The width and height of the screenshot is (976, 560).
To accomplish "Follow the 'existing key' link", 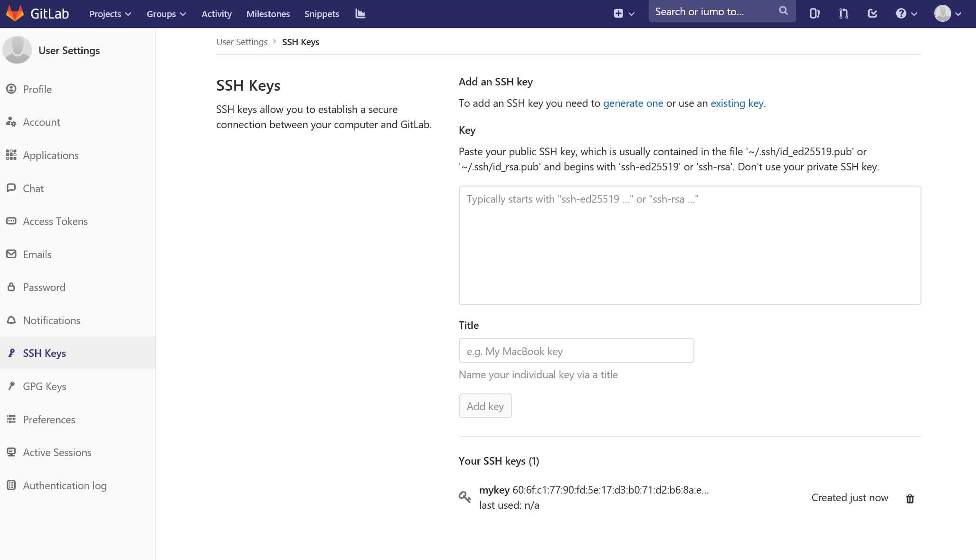I will pos(737,103).
